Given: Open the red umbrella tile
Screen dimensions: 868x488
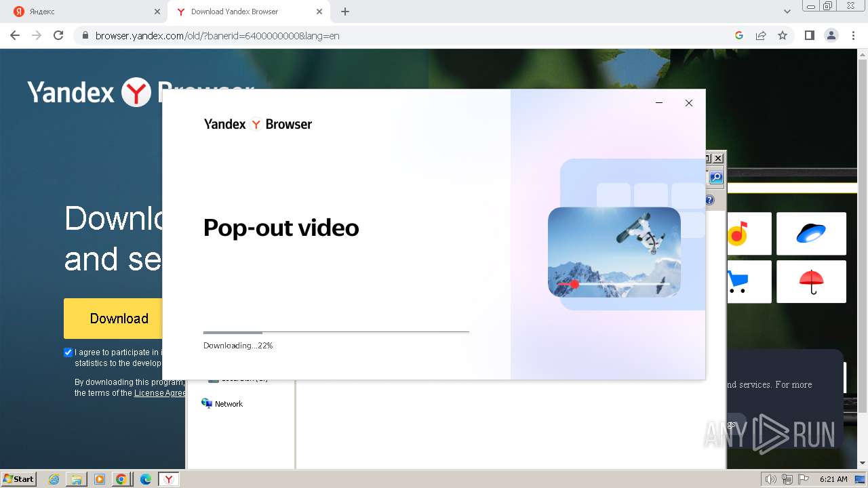Looking at the screenshot, I should click(811, 281).
